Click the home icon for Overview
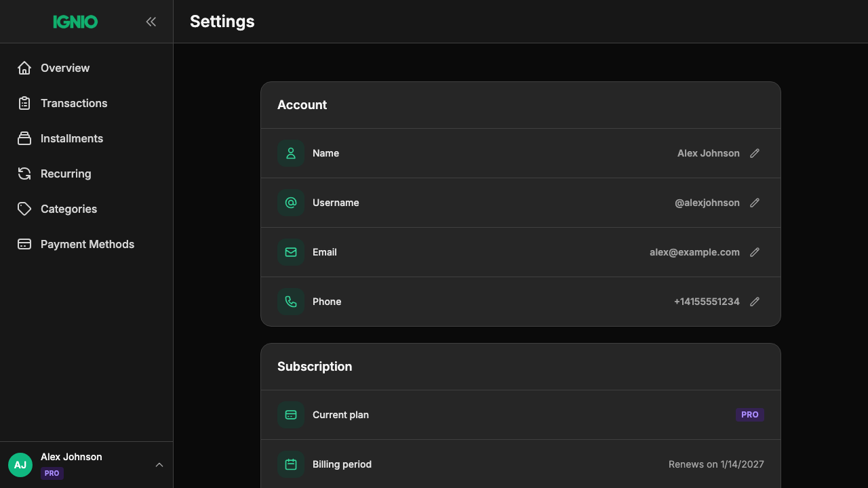Image resolution: width=868 pixels, height=488 pixels. (x=24, y=68)
